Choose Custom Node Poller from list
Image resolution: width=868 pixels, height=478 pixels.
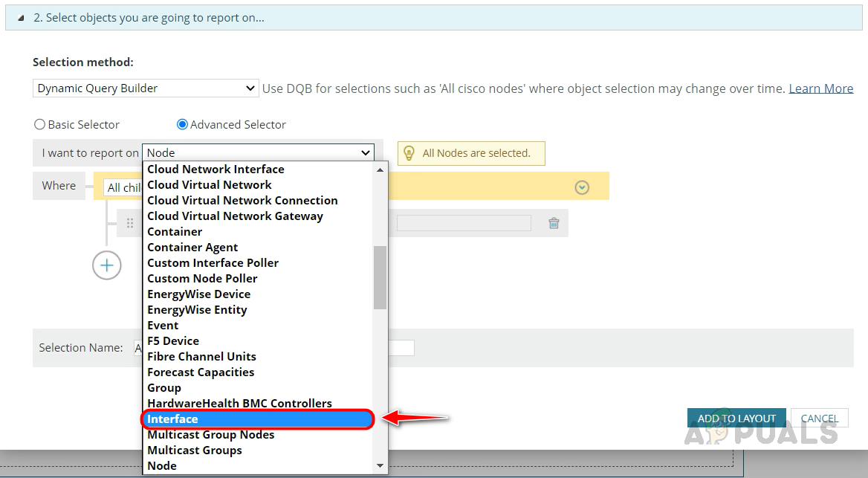[202, 279]
